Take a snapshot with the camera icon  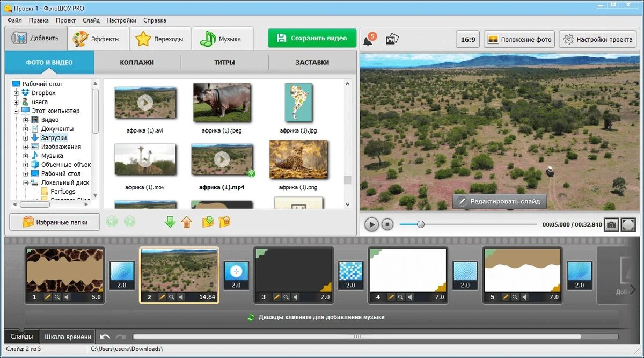click(611, 224)
